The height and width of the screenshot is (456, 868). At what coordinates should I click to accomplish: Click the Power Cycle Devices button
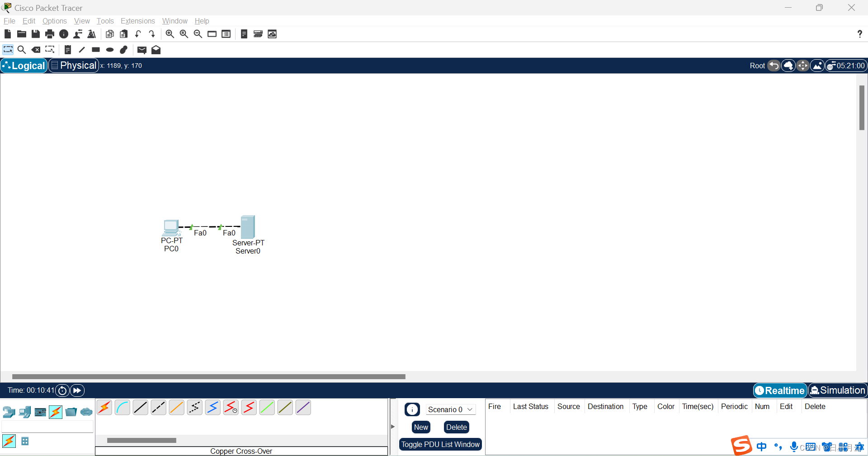[x=62, y=390]
